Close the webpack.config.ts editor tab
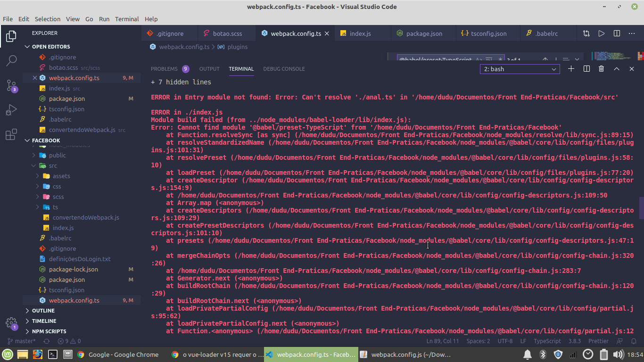 pos(327,33)
